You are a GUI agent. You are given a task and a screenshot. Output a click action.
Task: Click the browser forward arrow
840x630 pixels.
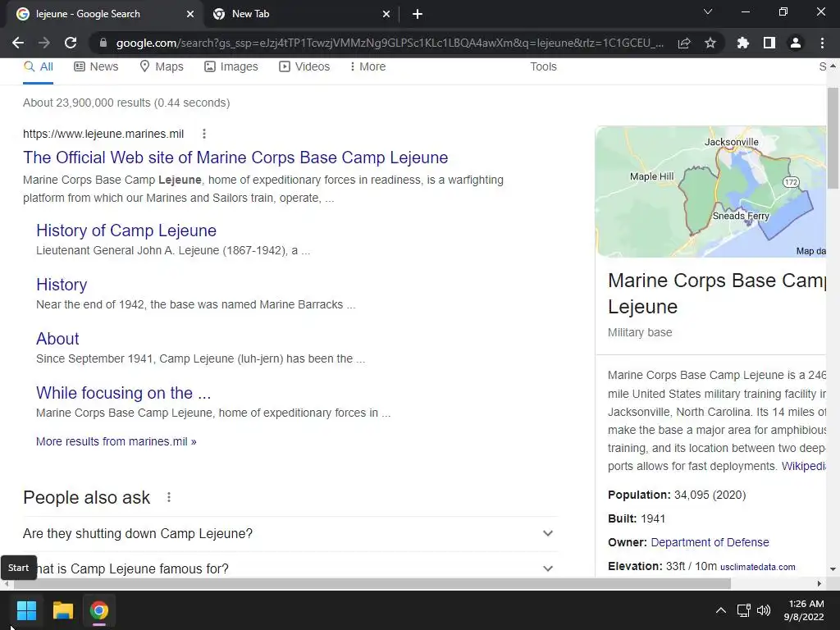coord(44,43)
